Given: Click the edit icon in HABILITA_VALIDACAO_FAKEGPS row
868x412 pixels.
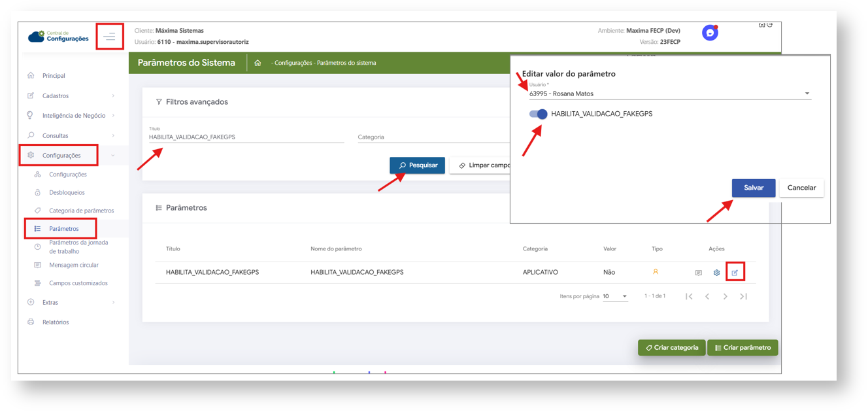Looking at the screenshot, I should (x=735, y=273).
